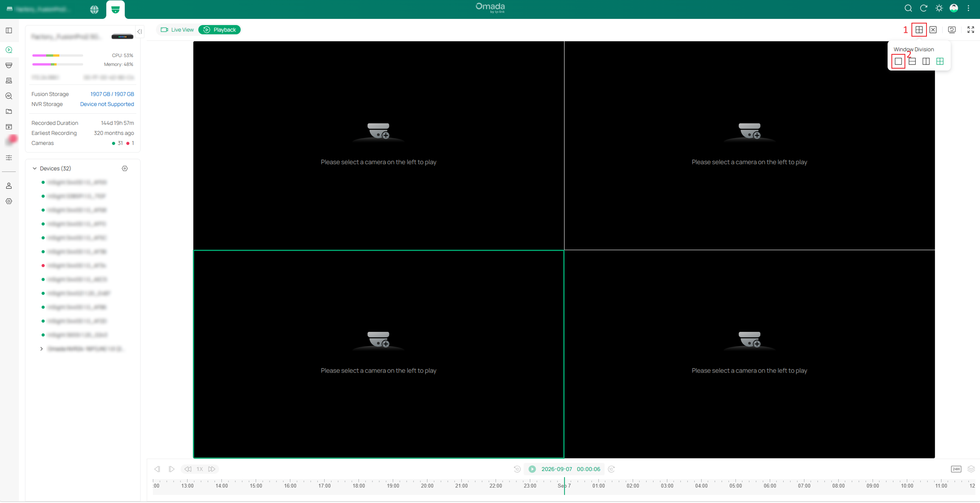Toggle the theme brightness sun icon
The image size is (980, 503).
(x=939, y=8)
